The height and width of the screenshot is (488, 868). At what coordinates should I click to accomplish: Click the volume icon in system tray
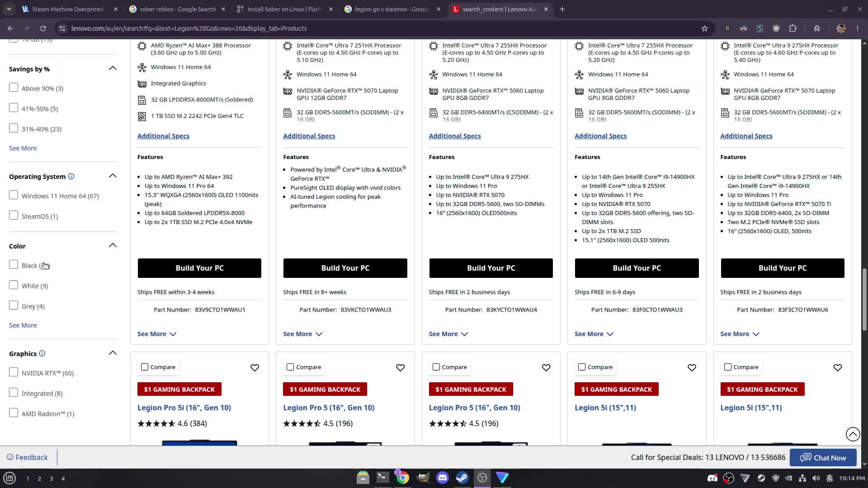816,478
